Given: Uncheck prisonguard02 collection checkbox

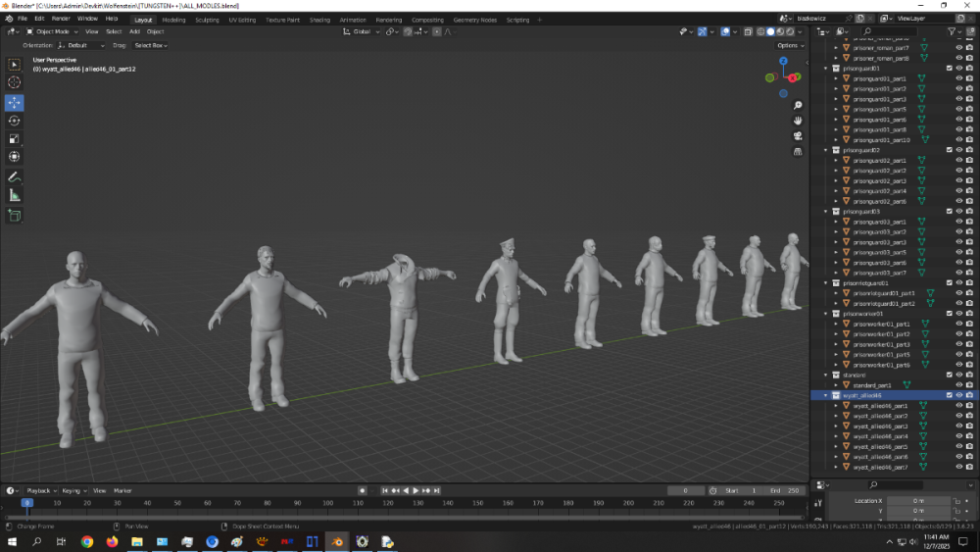Looking at the screenshot, I should pyautogui.click(x=950, y=150).
